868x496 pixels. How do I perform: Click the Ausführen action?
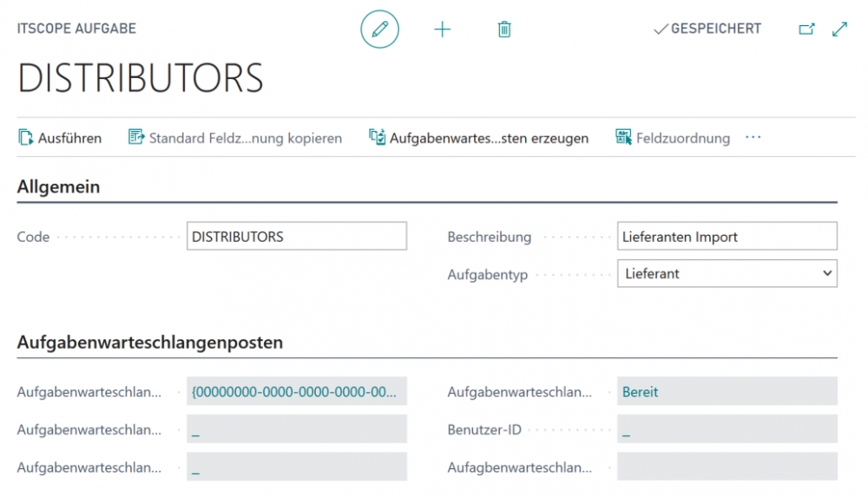pyautogui.click(x=60, y=138)
